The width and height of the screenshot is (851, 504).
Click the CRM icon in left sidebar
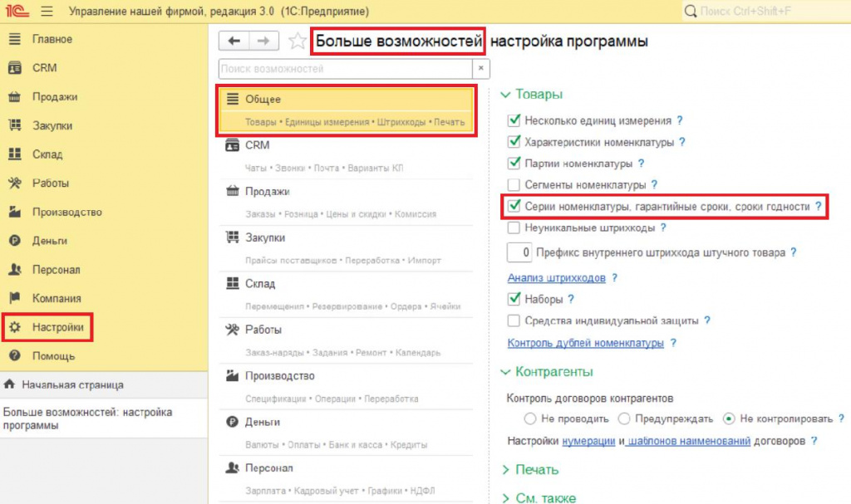[x=15, y=68]
